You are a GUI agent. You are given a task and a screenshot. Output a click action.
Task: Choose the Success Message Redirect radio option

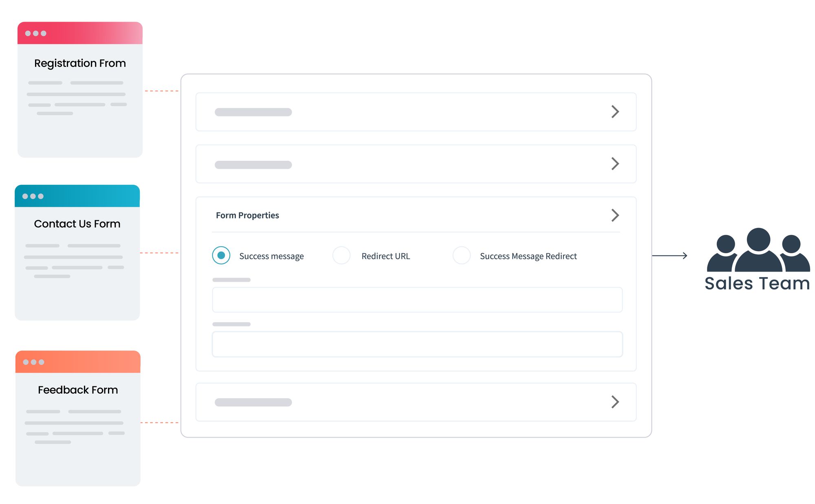(x=462, y=255)
